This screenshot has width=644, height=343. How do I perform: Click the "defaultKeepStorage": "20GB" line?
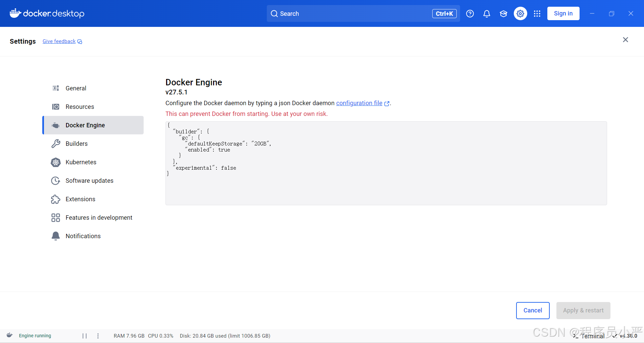click(x=228, y=143)
